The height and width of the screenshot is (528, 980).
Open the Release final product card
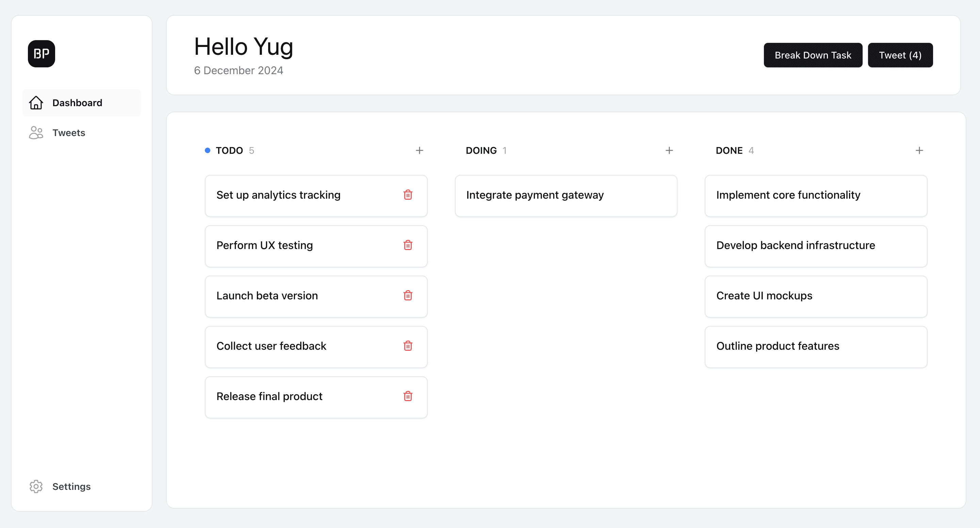tap(316, 397)
